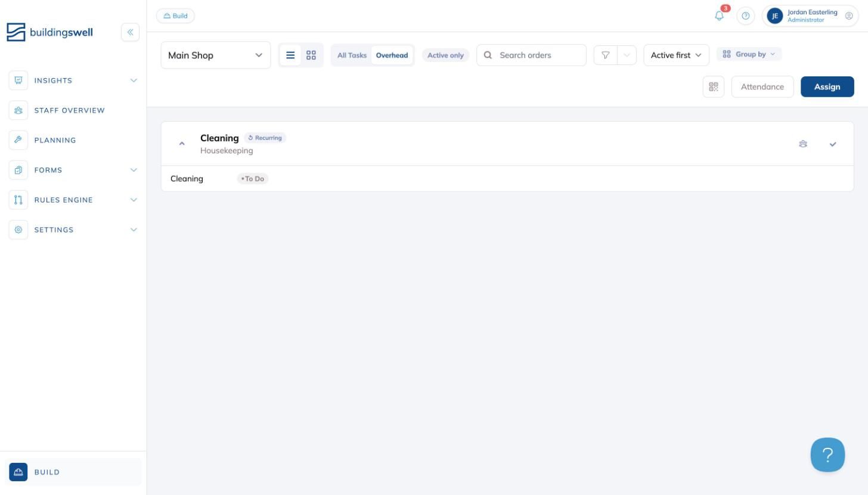Screen dimensions: 868x495
Task: Open the Group by dropdown
Action: 749,54
